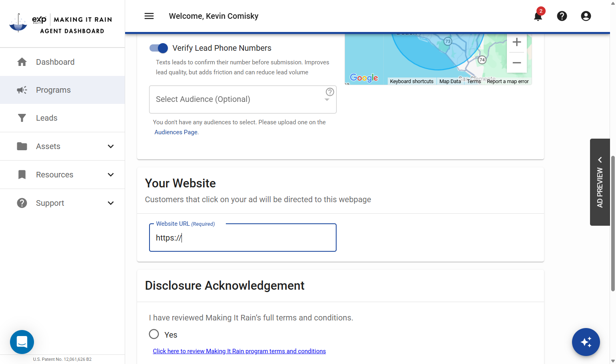Open notifications bell with 2 alerts
The height and width of the screenshot is (364, 616).
tap(538, 16)
